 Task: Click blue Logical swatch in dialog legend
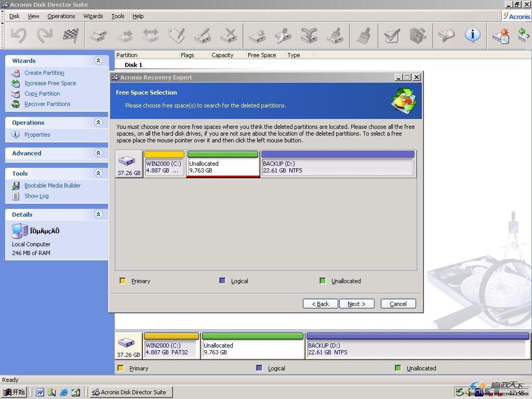tap(222, 281)
